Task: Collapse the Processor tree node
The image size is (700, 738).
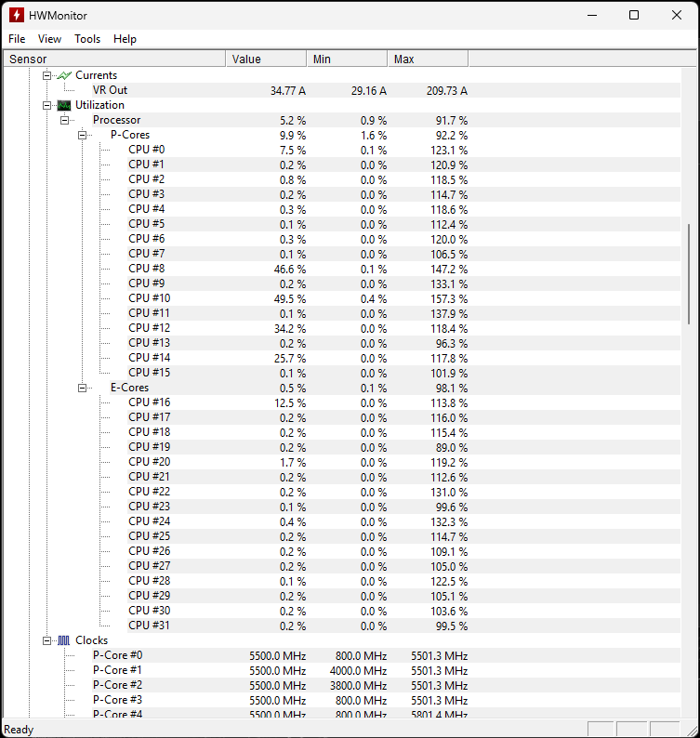Action: pos(65,120)
